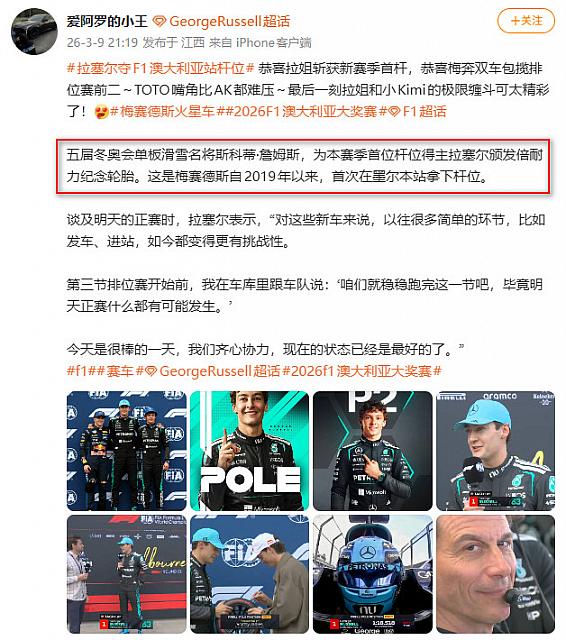
Task: Open username 爱阿罗的小王 profile
Action: (107, 21)
